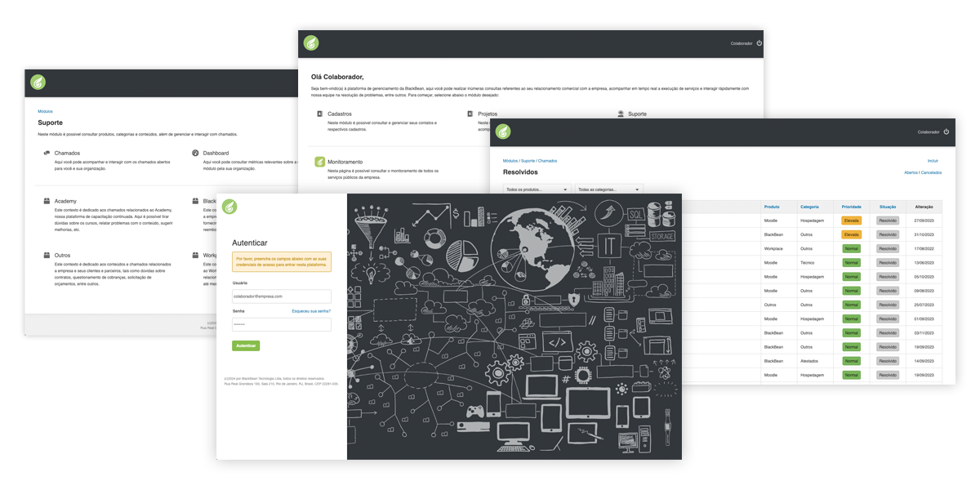The image size is (980, 490).
Task: Click the date '25/07/2023'
Action: click(x=924, y=305)
